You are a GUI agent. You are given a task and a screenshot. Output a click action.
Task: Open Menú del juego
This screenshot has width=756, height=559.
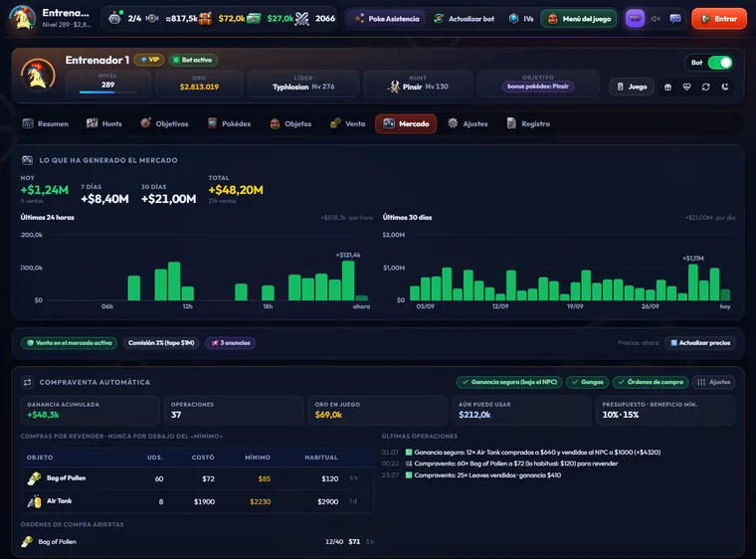tap(579, 19)
